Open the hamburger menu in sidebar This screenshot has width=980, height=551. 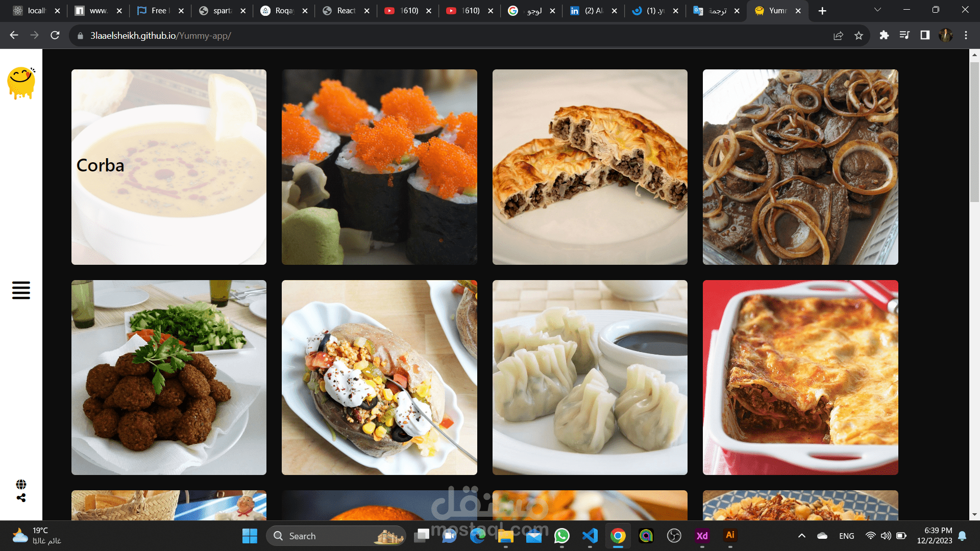coord(21,290)
